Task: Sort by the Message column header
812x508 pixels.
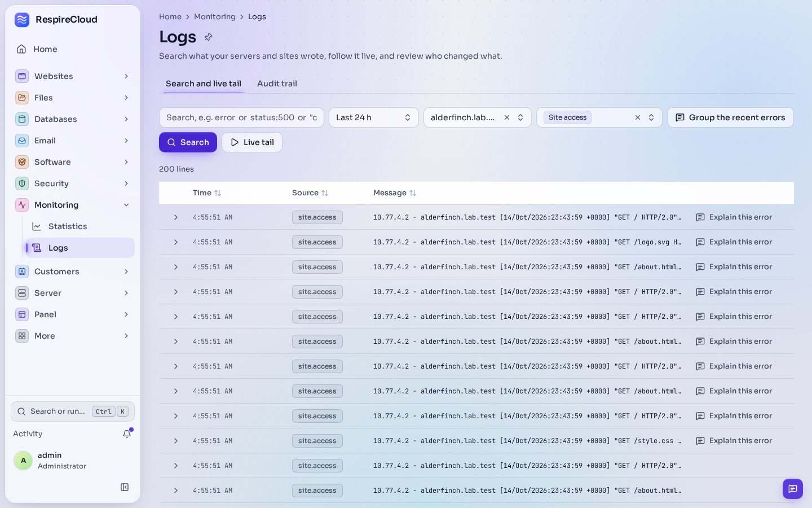Action: tap(395, 193)
